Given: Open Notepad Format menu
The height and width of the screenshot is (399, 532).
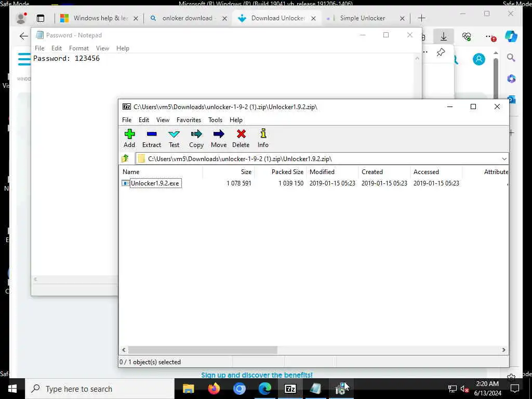Looking at the screenshot, I should (79, 48).
